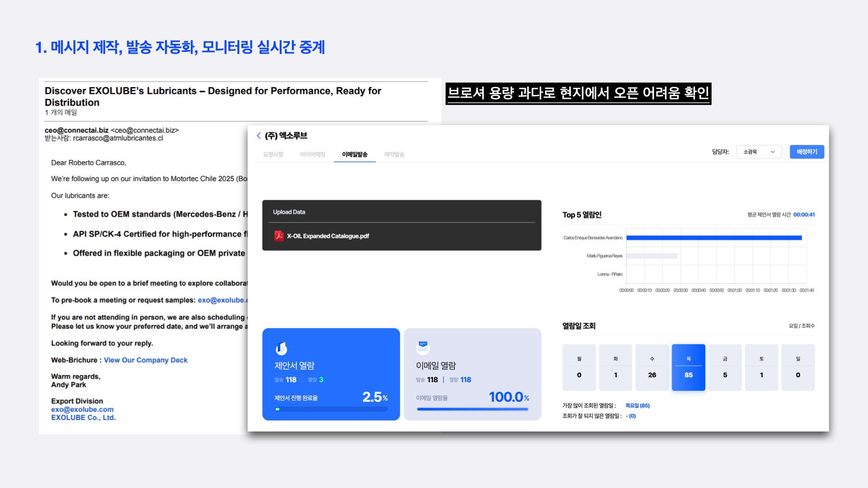Click the email subject Discover EXOLUBE's Lubricants

pyautogui.click(x=213, y=97)
